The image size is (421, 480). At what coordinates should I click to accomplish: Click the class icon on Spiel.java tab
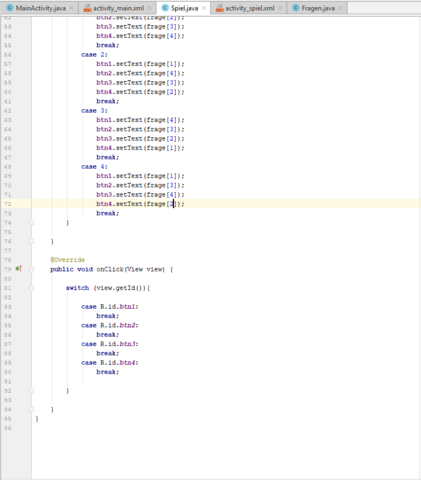pyautogui.click(x=165, y=8)
